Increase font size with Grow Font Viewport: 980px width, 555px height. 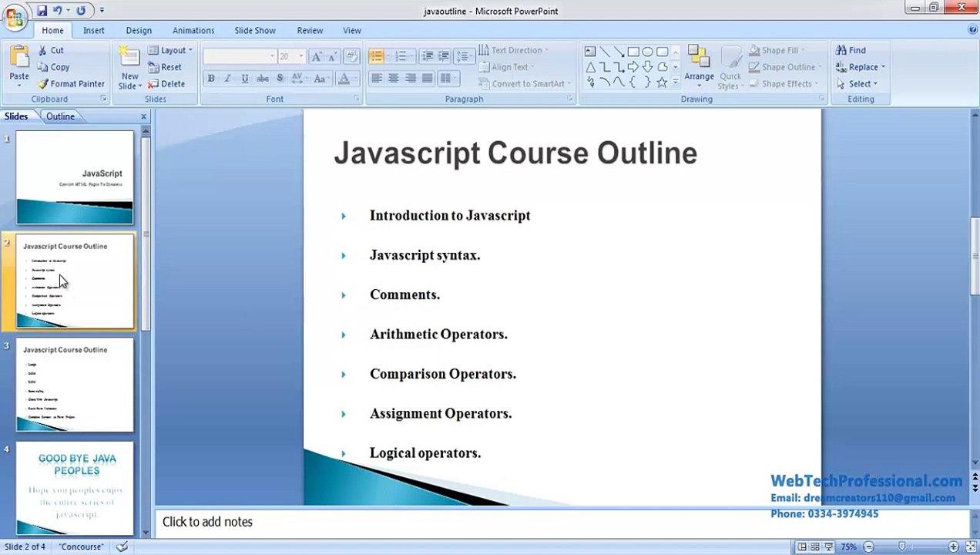317,56
